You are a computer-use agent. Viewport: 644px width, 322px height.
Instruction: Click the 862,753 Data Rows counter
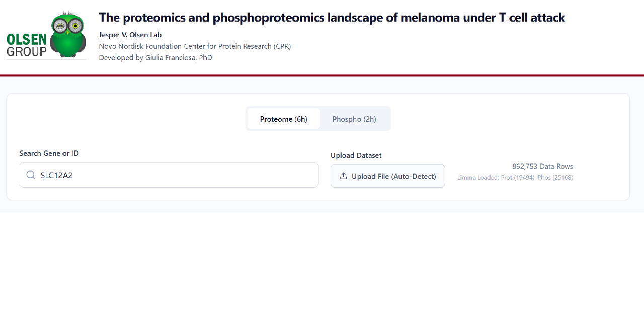tap(542, 166)
